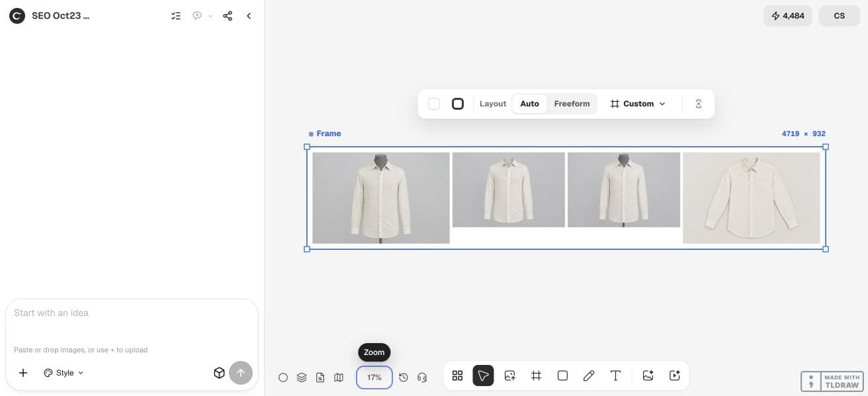Expand the chat options chevron
Image resolution: width=868 pixels, height=396 pixels.
210,16
